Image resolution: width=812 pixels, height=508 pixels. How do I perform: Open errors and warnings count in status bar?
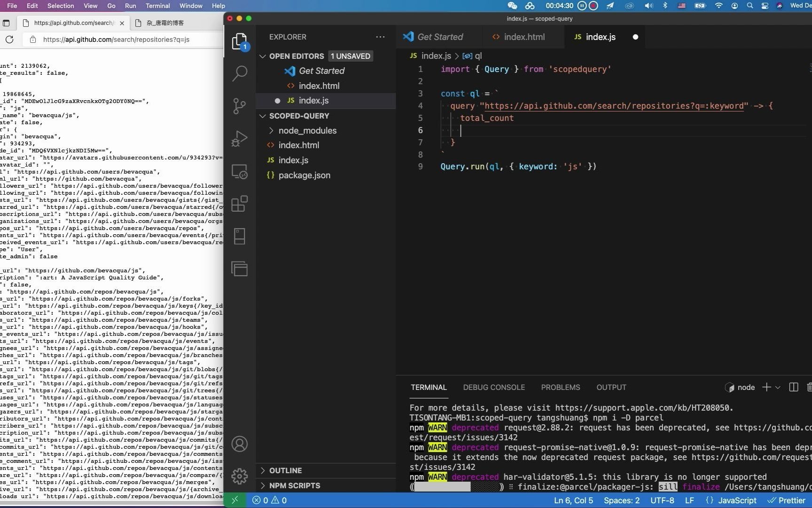coord(269,500)
